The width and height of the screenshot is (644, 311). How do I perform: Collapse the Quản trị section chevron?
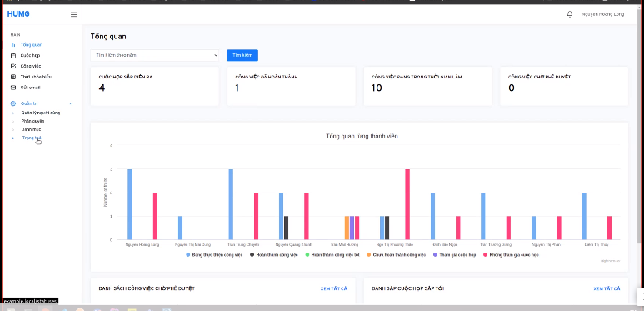point(71,103)
